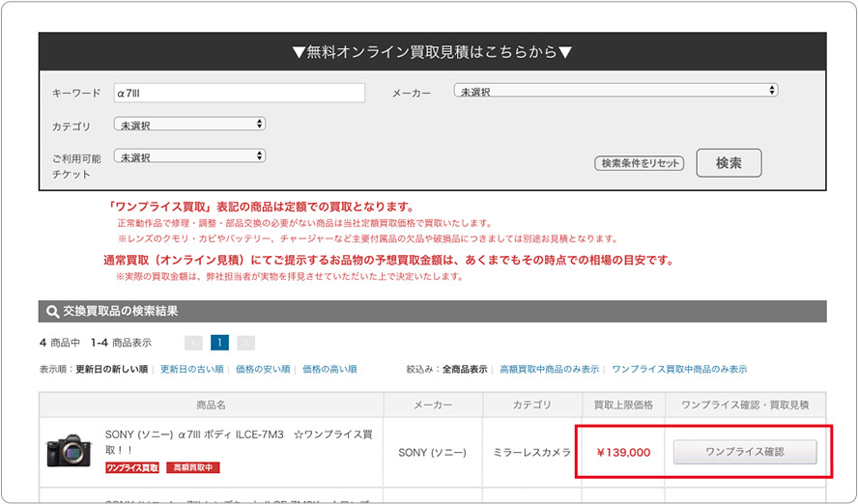Open the ご利用可能チケット dropdown
Viewport: 858px width, 504px height.
pos(189,156)
